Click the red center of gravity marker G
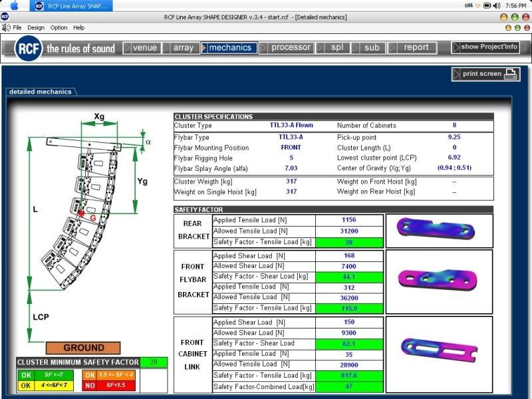This screenshot has width=532, height=399. pyautogui.click(x=81, y=213)
